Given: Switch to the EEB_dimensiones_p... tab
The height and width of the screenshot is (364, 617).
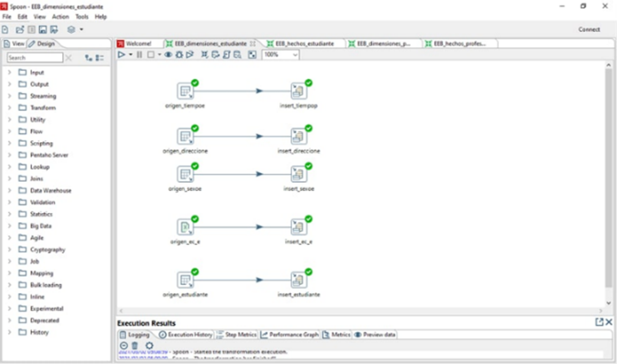Looking at the screenshot, I should tap(379, 44).
